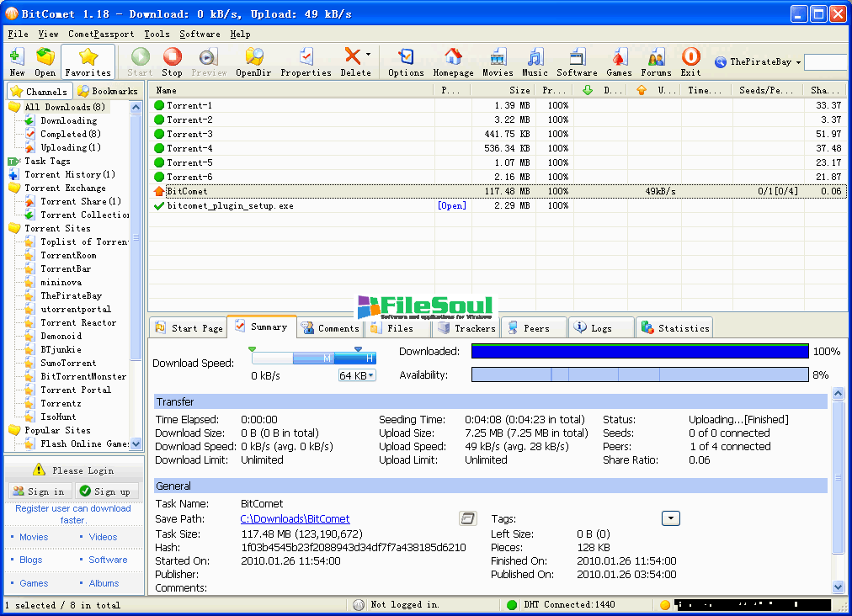Click the download speed limit slider
The image size is (852, 616).
coord(313,358)
